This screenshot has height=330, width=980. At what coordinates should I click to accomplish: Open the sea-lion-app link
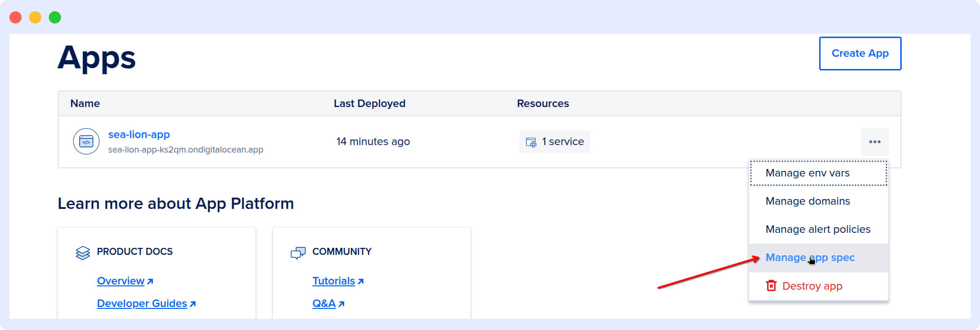coord(139,135)
